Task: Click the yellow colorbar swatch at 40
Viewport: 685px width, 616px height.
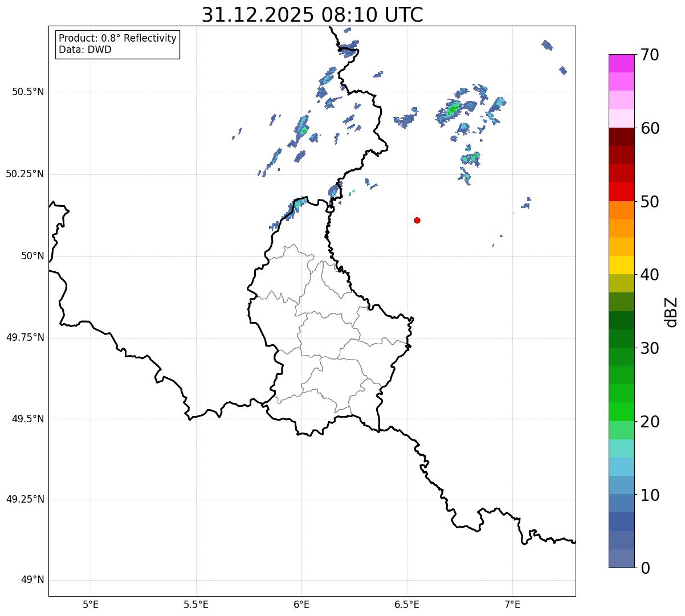Action: point(622,266)
